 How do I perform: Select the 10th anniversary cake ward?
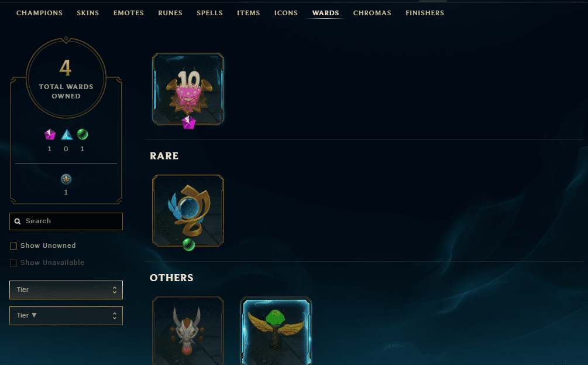(x=188, y=88)
